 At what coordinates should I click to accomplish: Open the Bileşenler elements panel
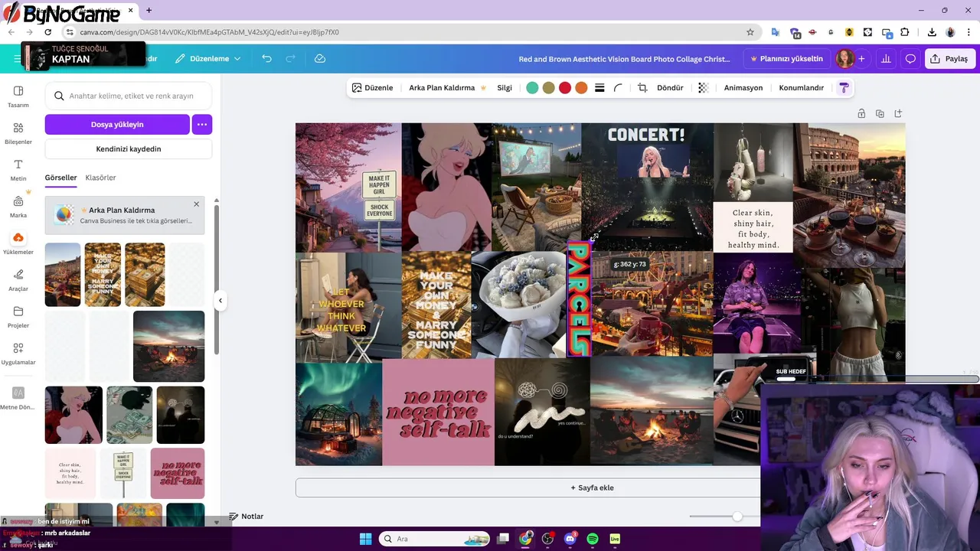[x=18, y=133]
